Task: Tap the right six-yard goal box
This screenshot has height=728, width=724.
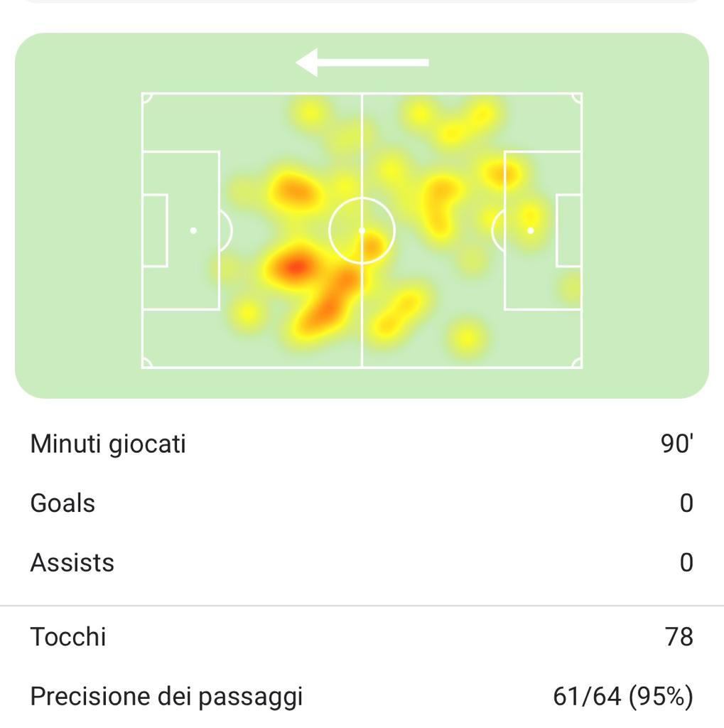Action: tap(568, 230)
